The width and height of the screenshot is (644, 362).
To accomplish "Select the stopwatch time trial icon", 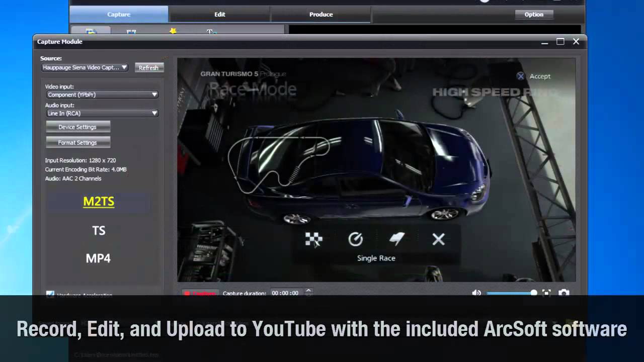I will [355, 239].
